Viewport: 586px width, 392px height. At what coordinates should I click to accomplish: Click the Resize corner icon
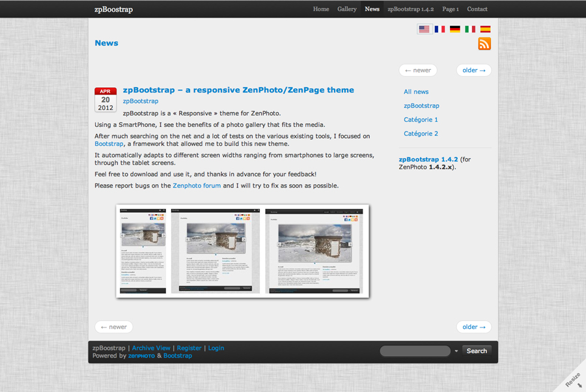coord(574,380)
